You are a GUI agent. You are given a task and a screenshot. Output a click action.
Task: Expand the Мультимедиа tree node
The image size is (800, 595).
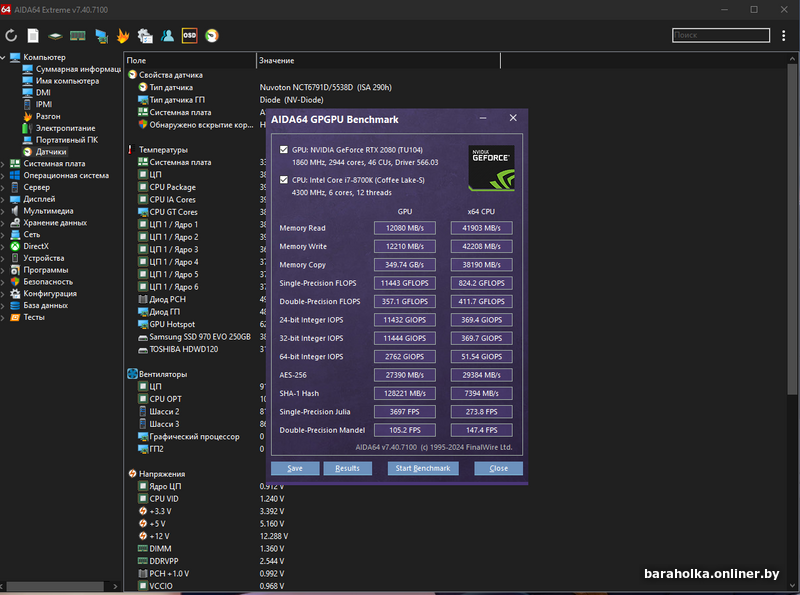[x=3, y=211]
